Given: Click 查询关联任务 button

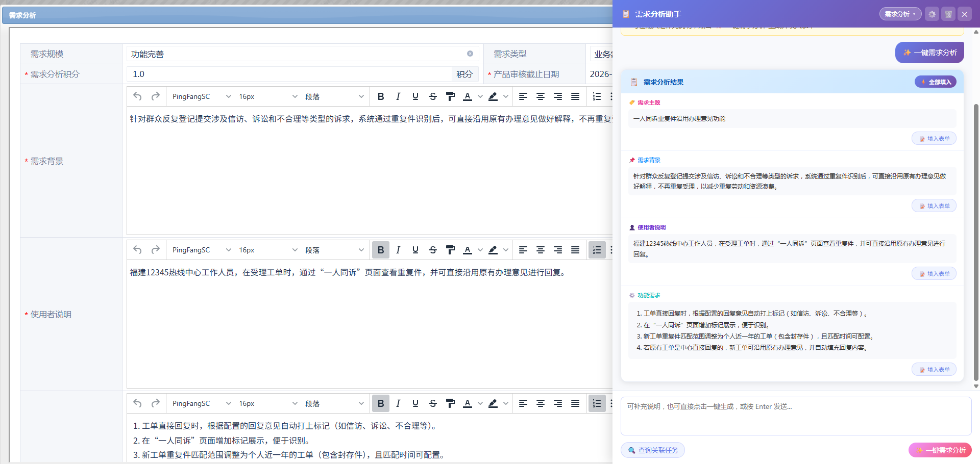Looking at the screenshot, I should coord(653,450).
